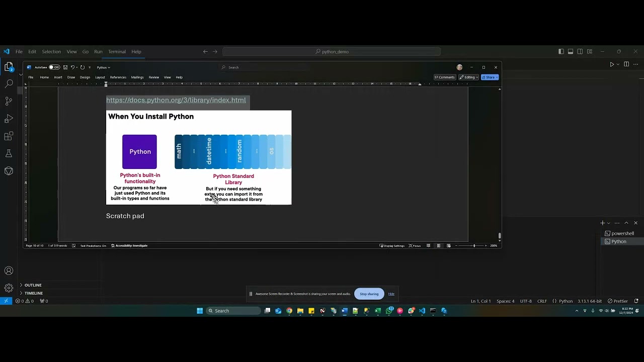
Task: Open the Word Share dropdown
Action: pyautogui.click(x=490, y=77)
